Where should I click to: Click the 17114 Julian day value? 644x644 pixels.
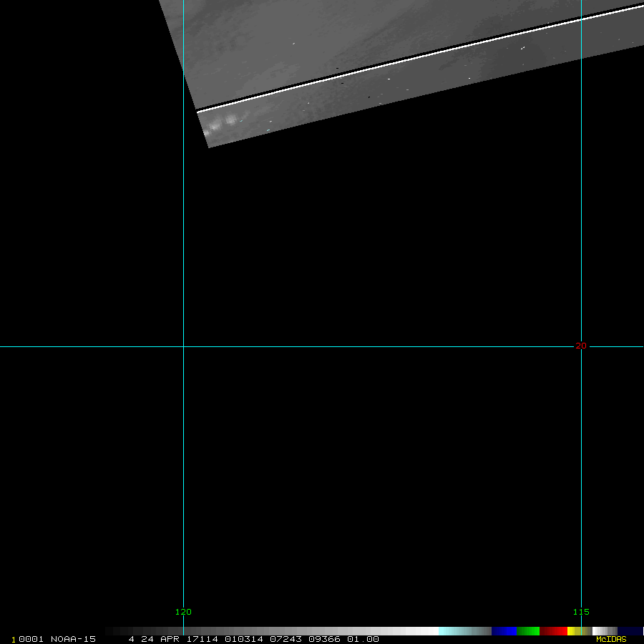[207, 639]
